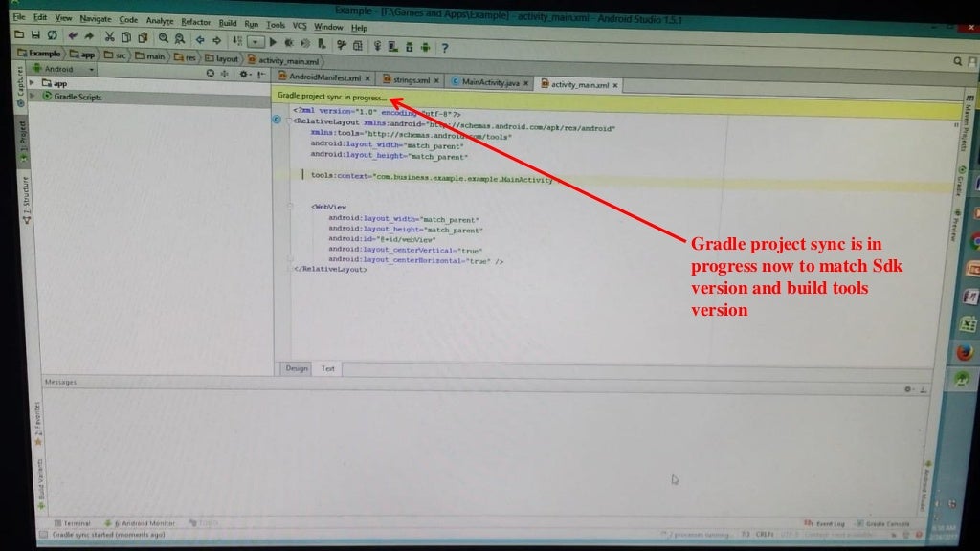This screenshot has height=551, width=980.
Task: Click the AVD Manager toolbar icon
Action: [x=392, y=46]
